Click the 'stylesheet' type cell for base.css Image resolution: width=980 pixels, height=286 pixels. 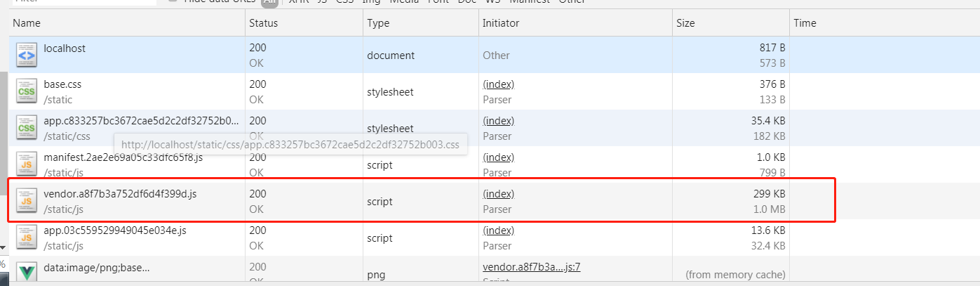[x=389, y=92]
